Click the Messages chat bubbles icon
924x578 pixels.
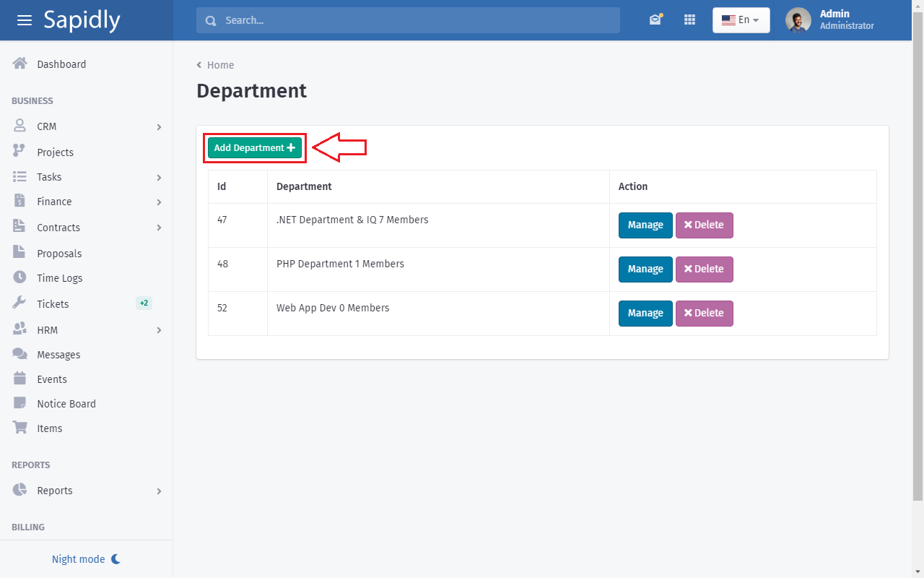[x=20, y=354]
